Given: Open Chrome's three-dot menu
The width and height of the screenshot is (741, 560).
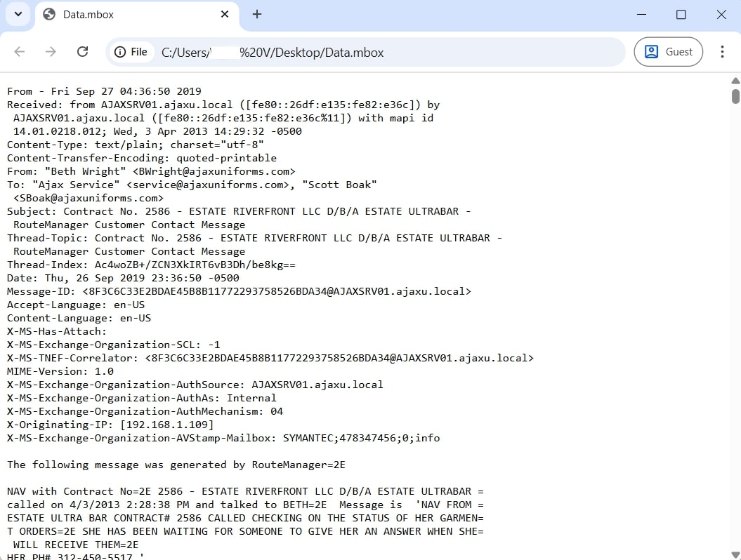Looking at the screenshot, I should point(722,52).
